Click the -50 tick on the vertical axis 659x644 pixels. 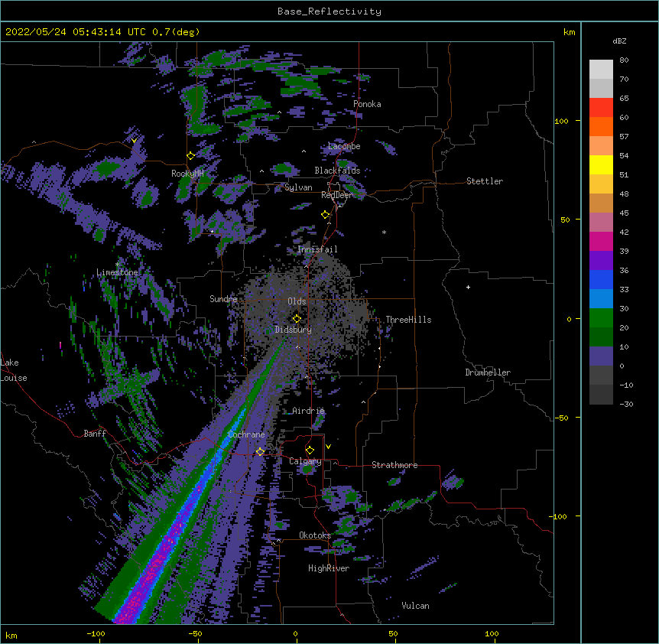point(561,418)
